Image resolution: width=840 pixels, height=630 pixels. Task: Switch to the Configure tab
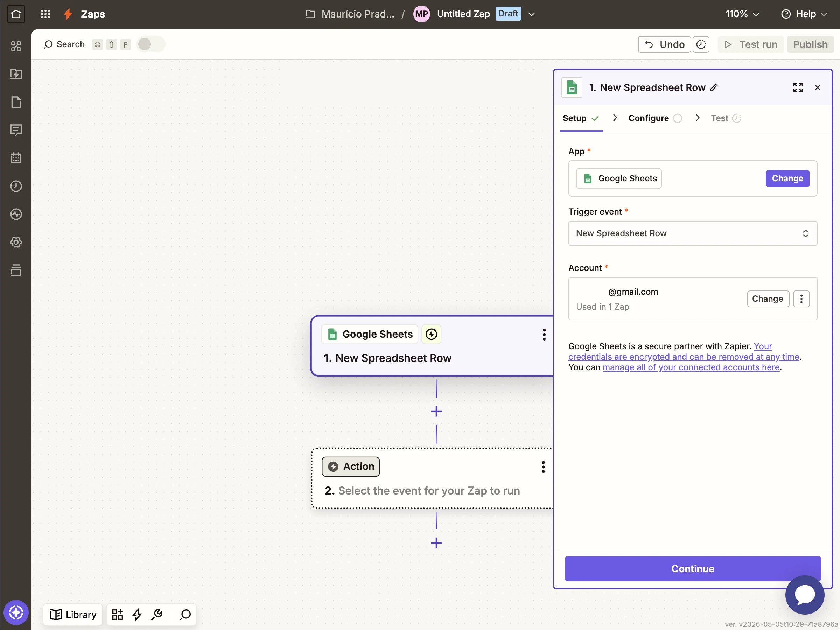point(655,118)
